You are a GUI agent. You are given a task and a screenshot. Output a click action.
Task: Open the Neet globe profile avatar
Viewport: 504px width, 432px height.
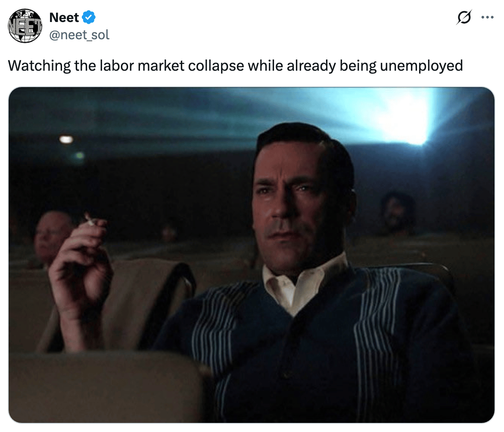(25, 26)
